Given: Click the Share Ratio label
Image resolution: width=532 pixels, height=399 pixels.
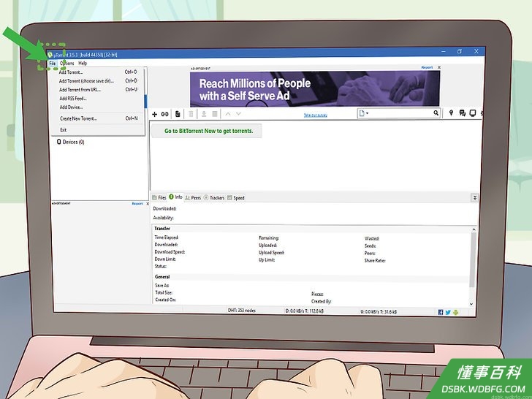Looking at the screenshot, I should point(375,261).
